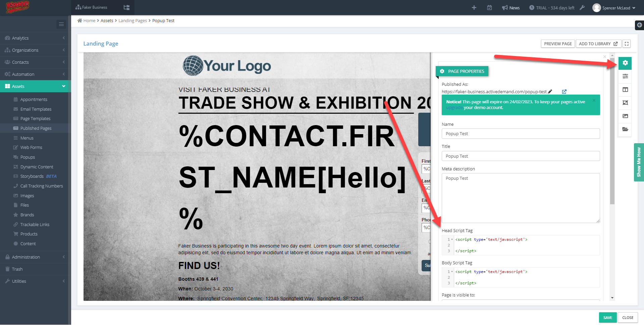Expand the Utilities sidebar menu
The width and height of the screenshot is (644, 325).
(34, 281)
